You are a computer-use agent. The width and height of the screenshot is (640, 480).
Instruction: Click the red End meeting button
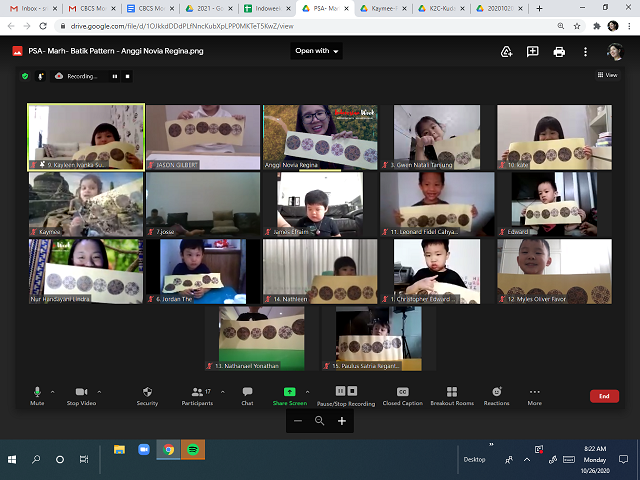coord(603,396)
